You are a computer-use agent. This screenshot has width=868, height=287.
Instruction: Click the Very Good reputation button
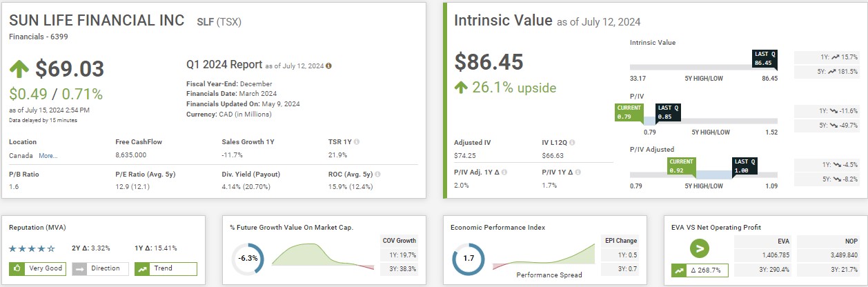click(38, 269)
